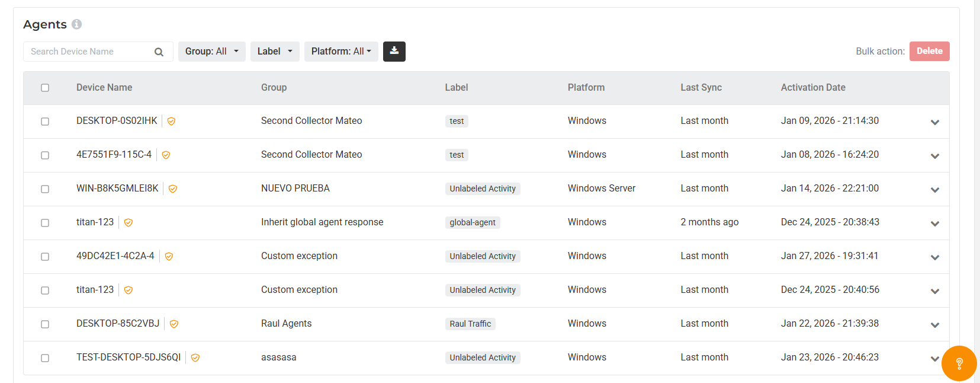Click shield icon beside TEST-DESKTOP-5DJS6QI
Screen dimensions: 980x383
click(195, 358)
